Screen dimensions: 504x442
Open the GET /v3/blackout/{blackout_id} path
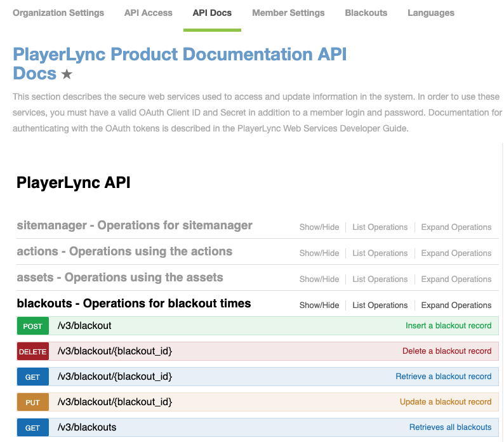(x=115, y=377)
